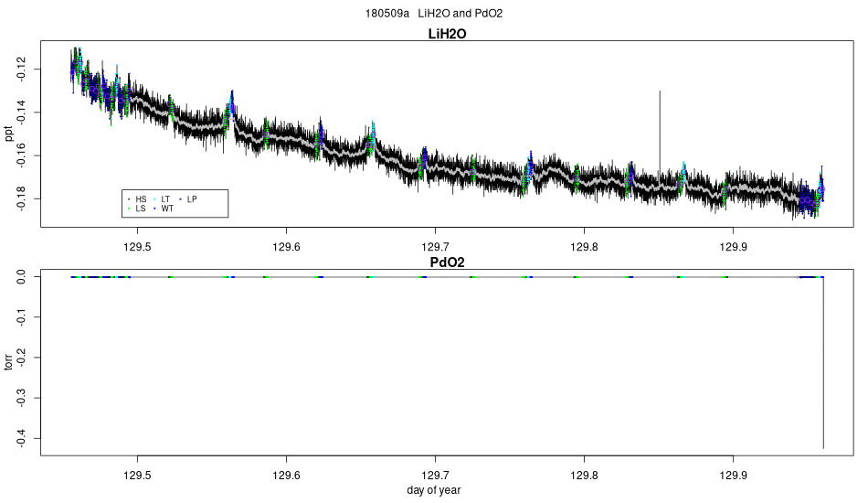Click the 'torr' y-axis label
Image resolution: width=868 pixels, height=503 pixels.
(8, 362)
